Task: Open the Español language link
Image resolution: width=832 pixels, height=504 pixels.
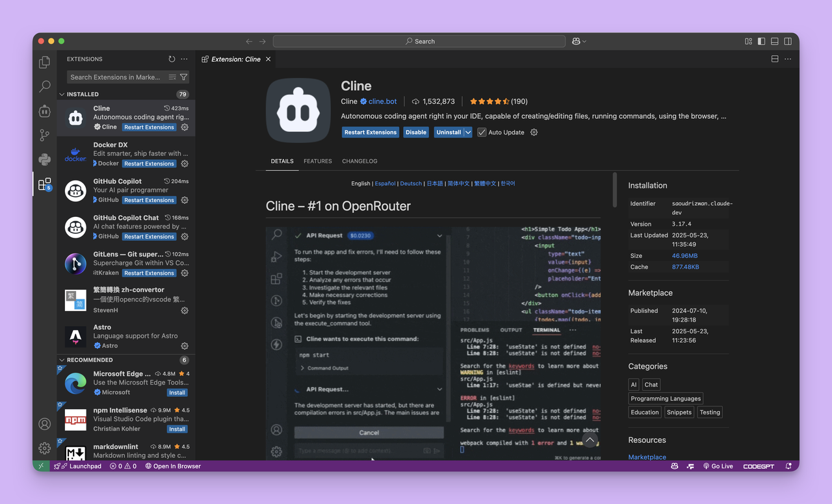Action: (385, 184)
